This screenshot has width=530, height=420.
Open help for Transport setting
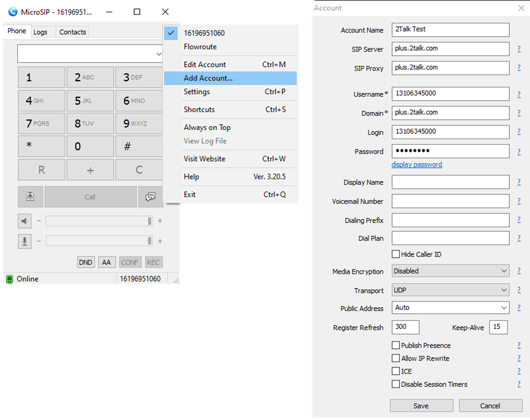click(x=519, y=290)
